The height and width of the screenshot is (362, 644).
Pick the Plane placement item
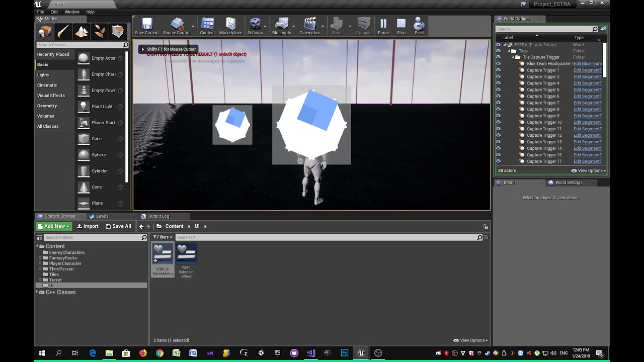[x=101, y=203]
